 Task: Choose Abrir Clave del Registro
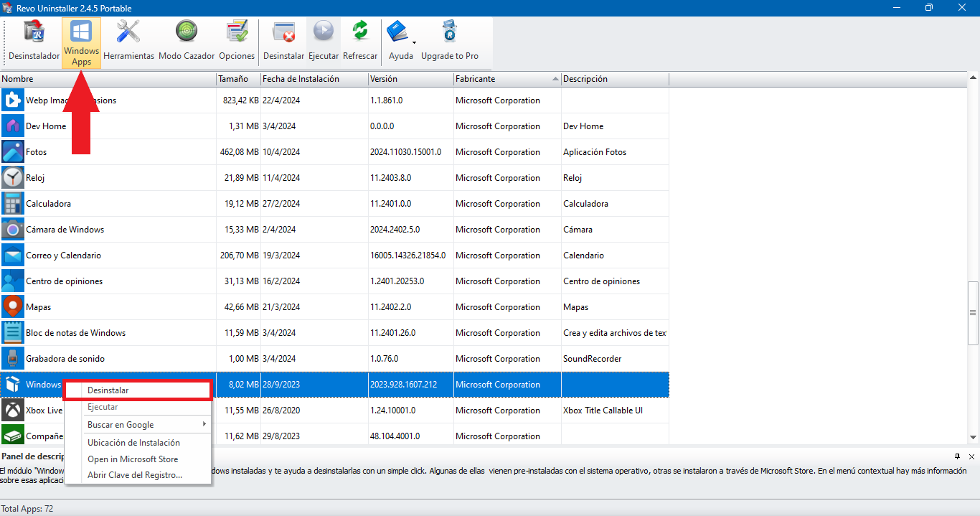138,475
